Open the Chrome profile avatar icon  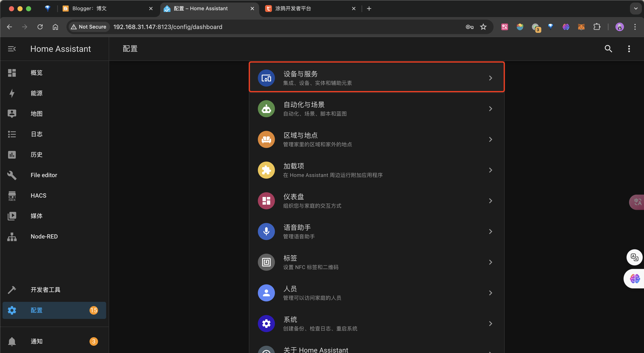click(x=619, y=27)
